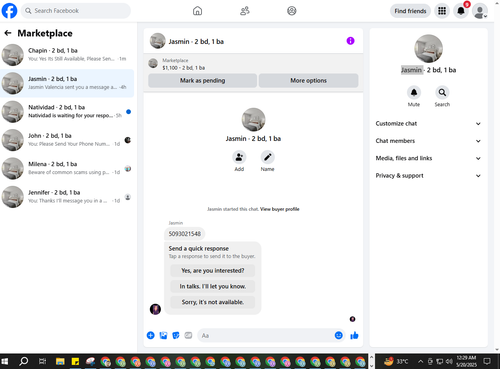
Task: Click the Search Facebook field
Action: click(x=76, y=11)
